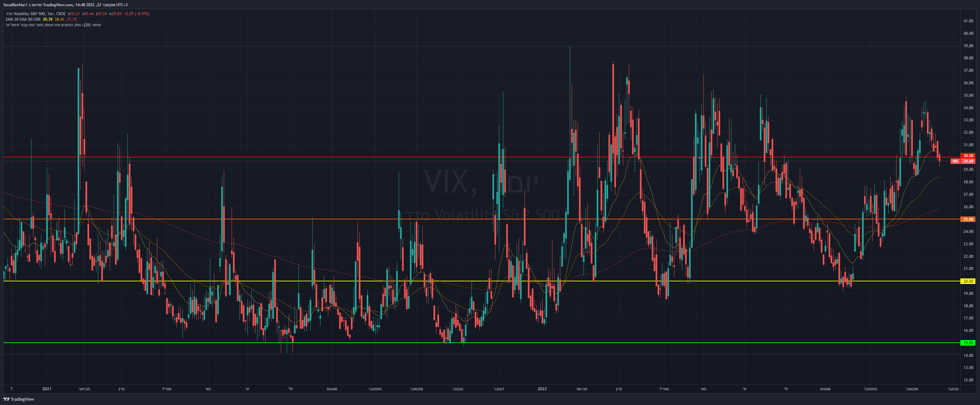Click the yellow 20.00 price label

coord(968,281)
